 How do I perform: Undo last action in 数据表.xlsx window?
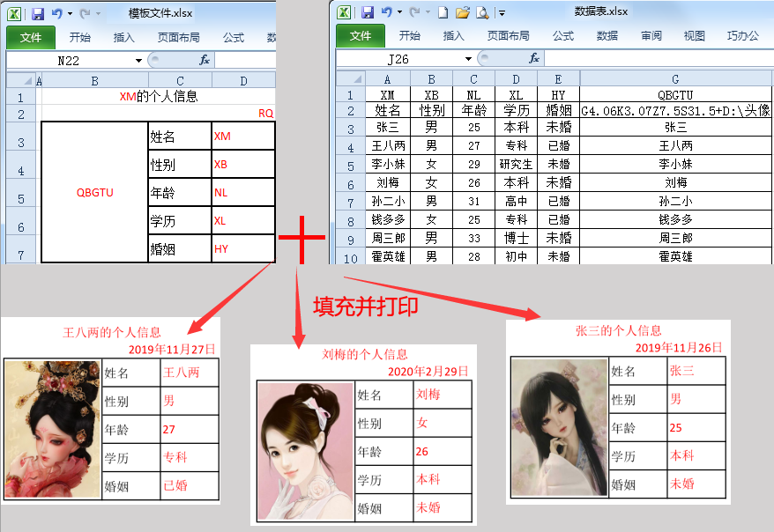(387, 12)
